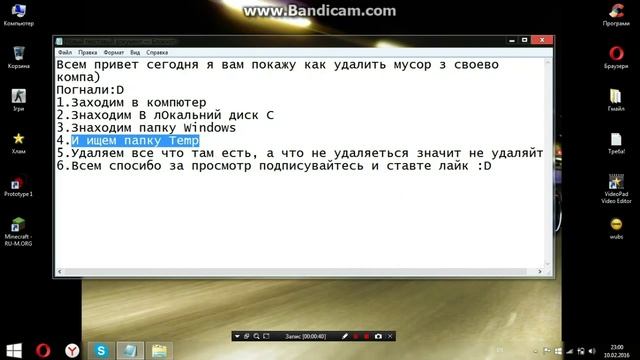The width and height of the screenshot is (640, 360).
Task: Click the taskbar clock showing 23:00
Action: 617,351
